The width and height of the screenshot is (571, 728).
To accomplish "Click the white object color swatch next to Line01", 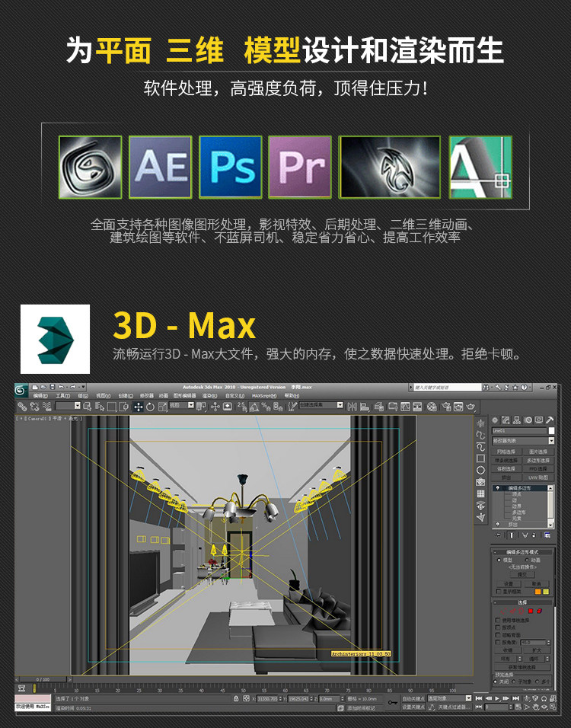I will [x=551, y=431].
